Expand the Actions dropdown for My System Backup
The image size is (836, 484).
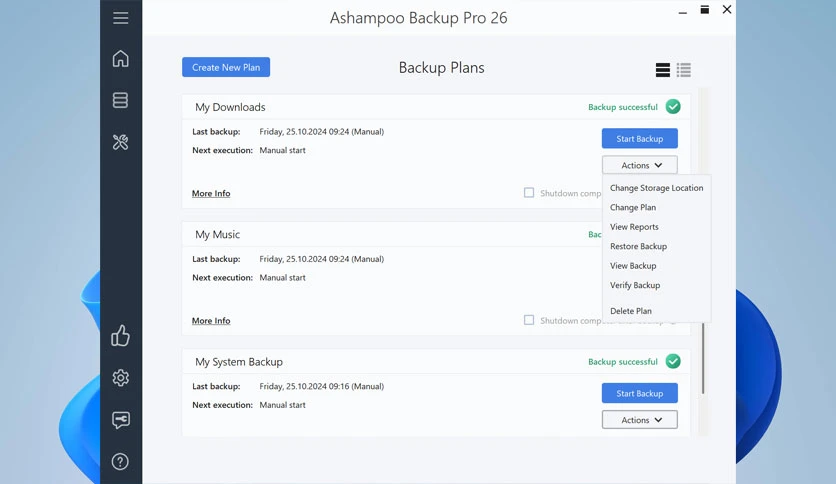tap(640, 420)
